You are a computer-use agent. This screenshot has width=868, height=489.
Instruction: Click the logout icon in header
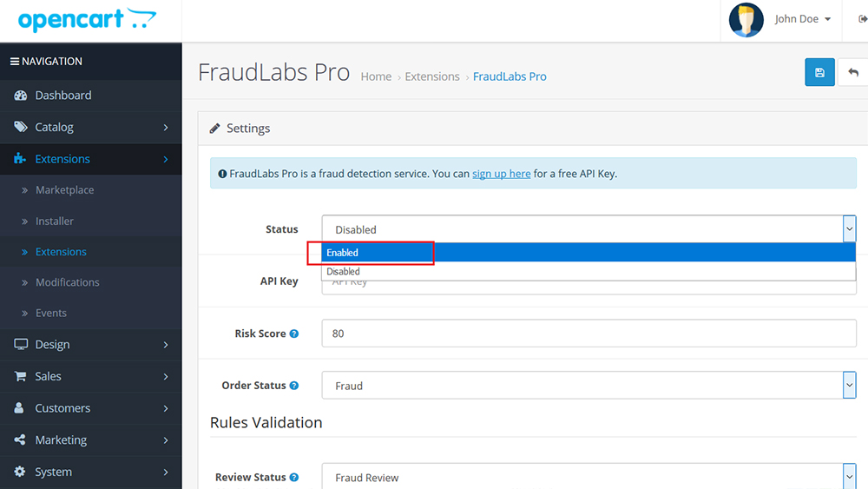coord(863,19)
